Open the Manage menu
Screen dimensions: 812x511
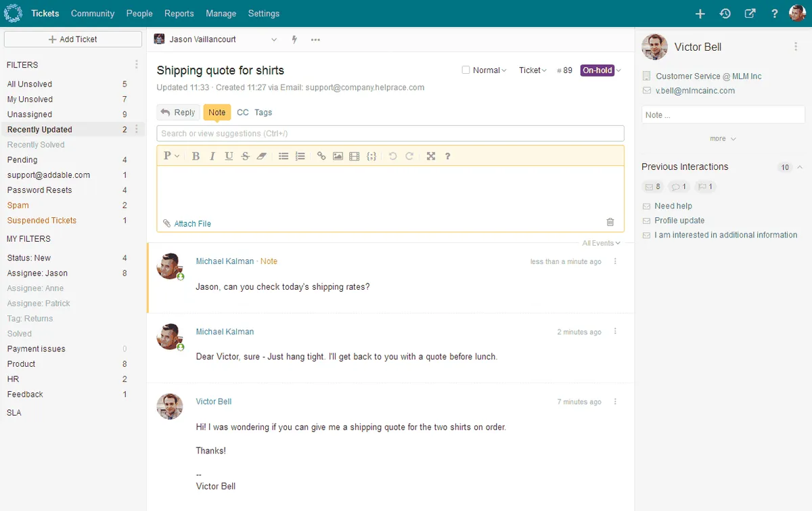tap(221, 14)
